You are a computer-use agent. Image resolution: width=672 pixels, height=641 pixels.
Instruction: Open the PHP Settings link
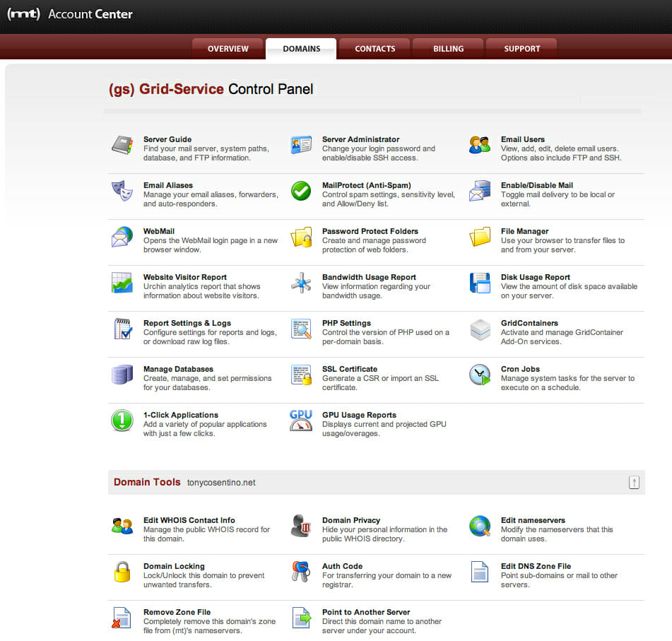[346, 323]
